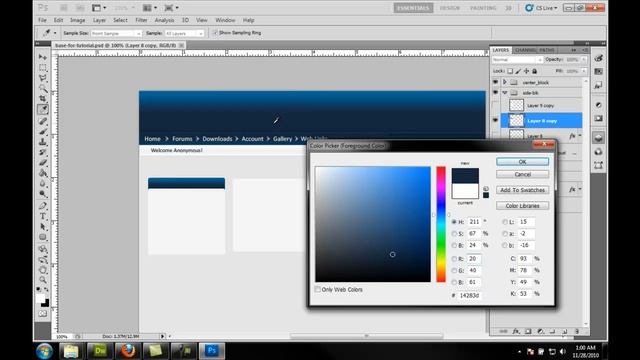Open the Sample All Layers dropdown
The width and height of the screenshot is (640, 360).
pos(184,33)
